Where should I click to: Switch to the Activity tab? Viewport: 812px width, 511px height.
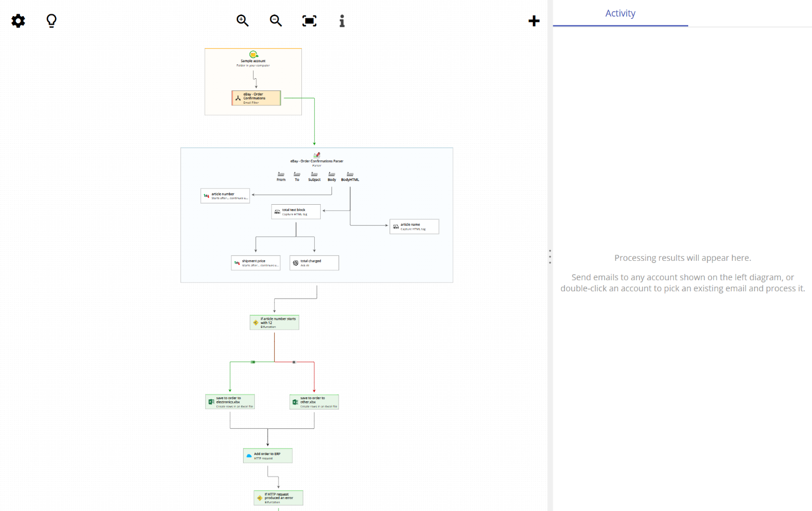pos(620,13)
